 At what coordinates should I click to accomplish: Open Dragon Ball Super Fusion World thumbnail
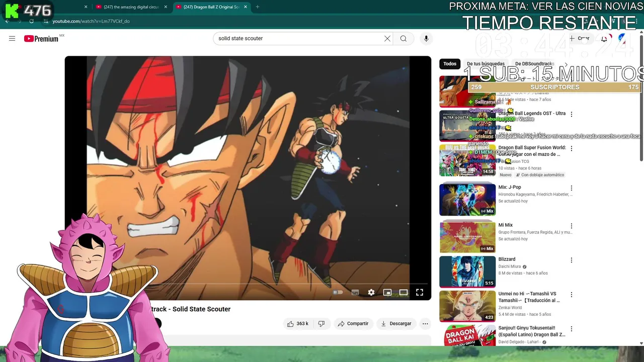[x=467, y=160]
